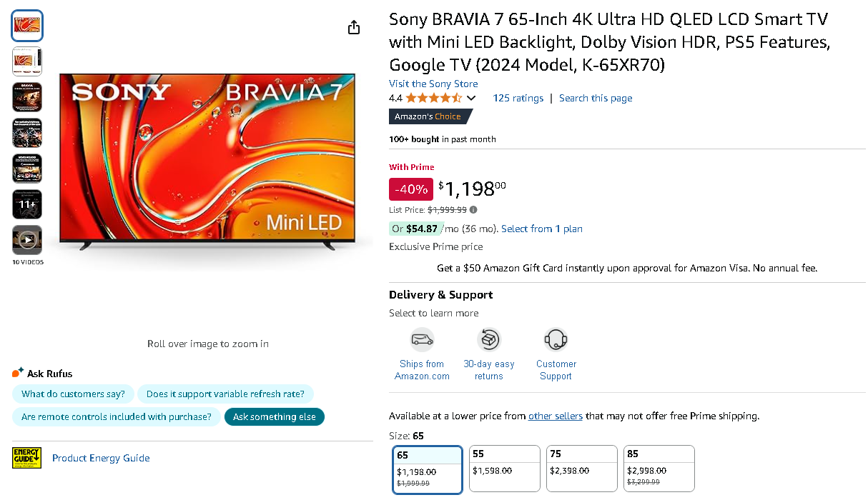Select the 55-inch size option

point(504,468)
